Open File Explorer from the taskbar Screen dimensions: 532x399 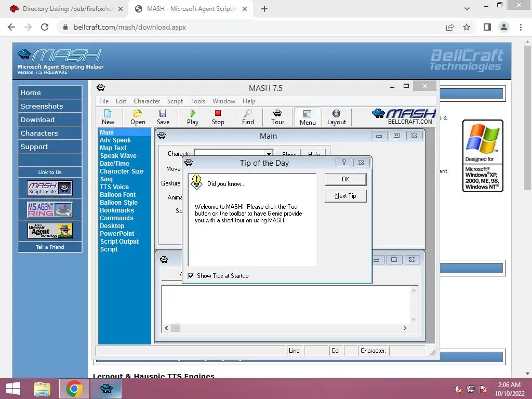(42, 389)
